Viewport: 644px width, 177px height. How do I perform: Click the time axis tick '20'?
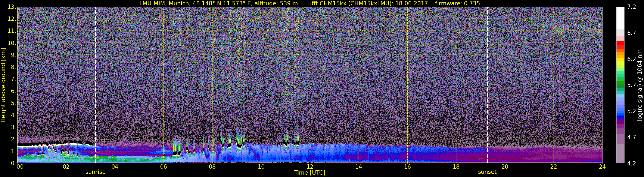[x=505, y=167]
